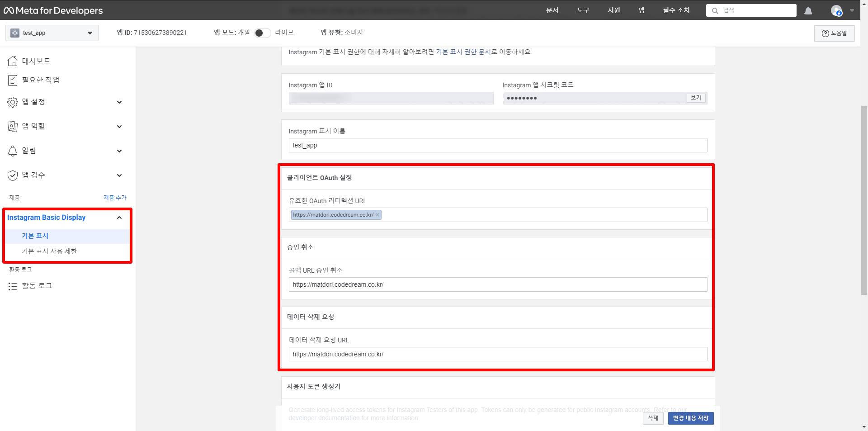
Task: Open 활동 로그 sidebar item
Action: tap(37, 286)
